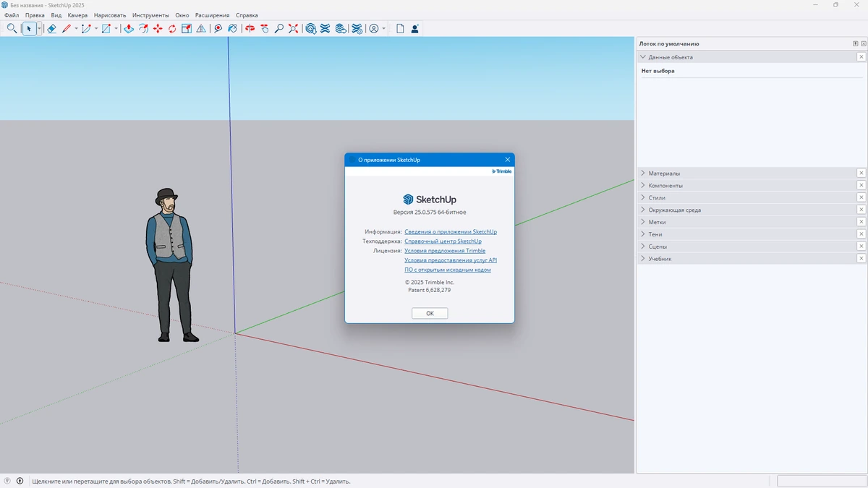
Task: Open the Select tool dropdown arrow
Action: (39, 29)
